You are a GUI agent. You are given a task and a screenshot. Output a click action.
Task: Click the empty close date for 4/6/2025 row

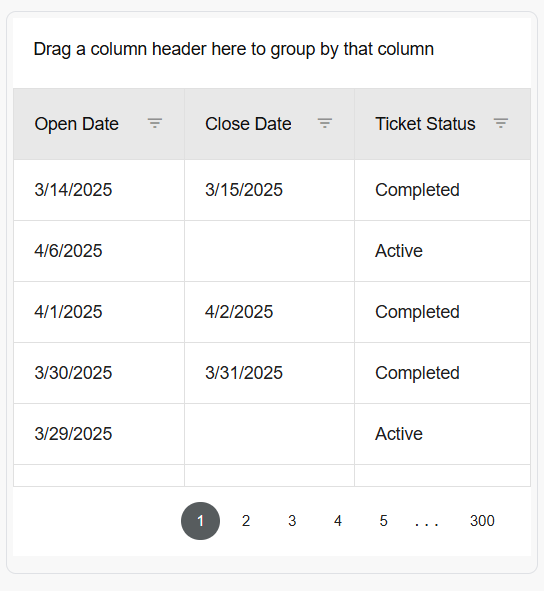coord(270,251)
